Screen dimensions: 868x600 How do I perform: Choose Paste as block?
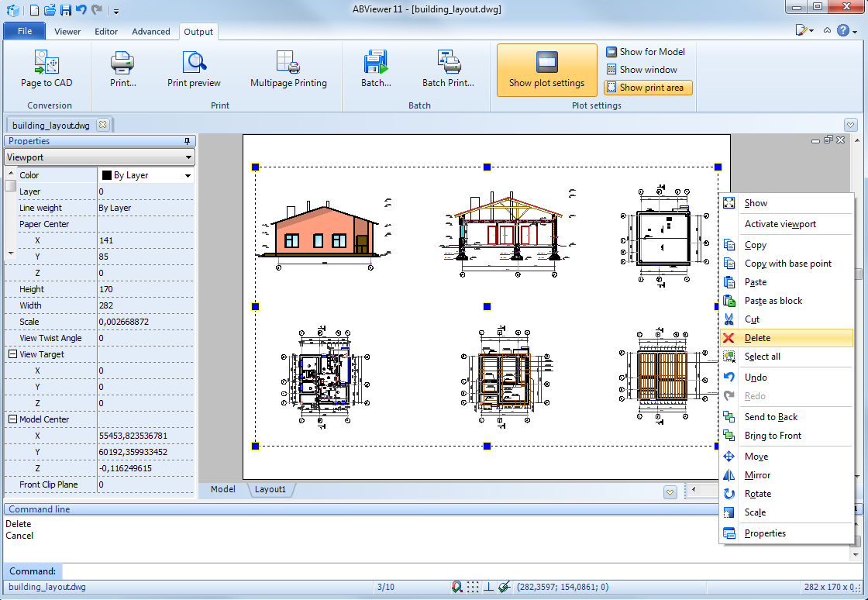[x=786, y=301]
